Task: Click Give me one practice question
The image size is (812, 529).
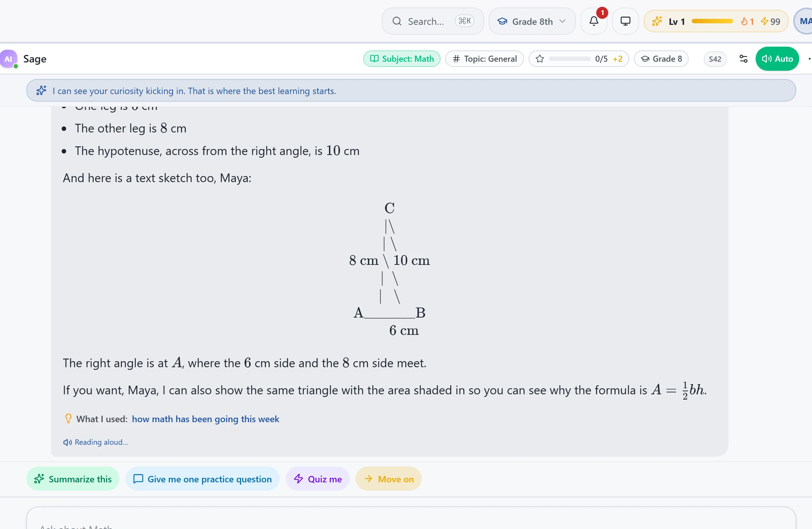Action: (x=203, y=479)
